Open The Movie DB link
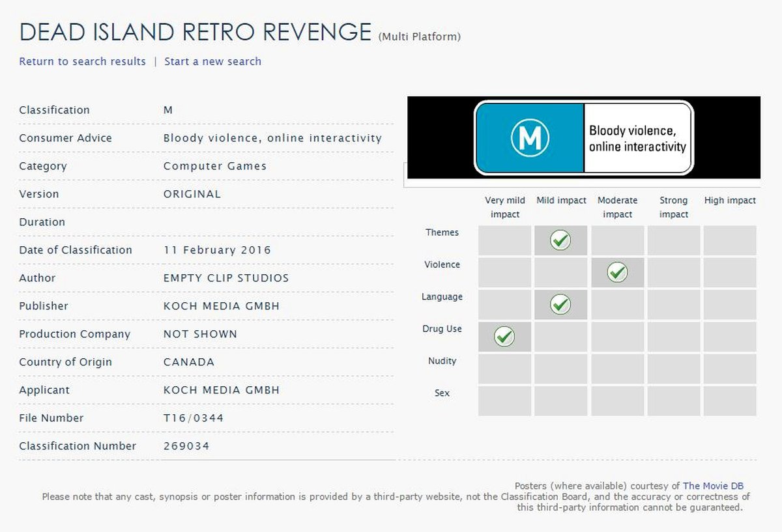 tap(713, 486)
